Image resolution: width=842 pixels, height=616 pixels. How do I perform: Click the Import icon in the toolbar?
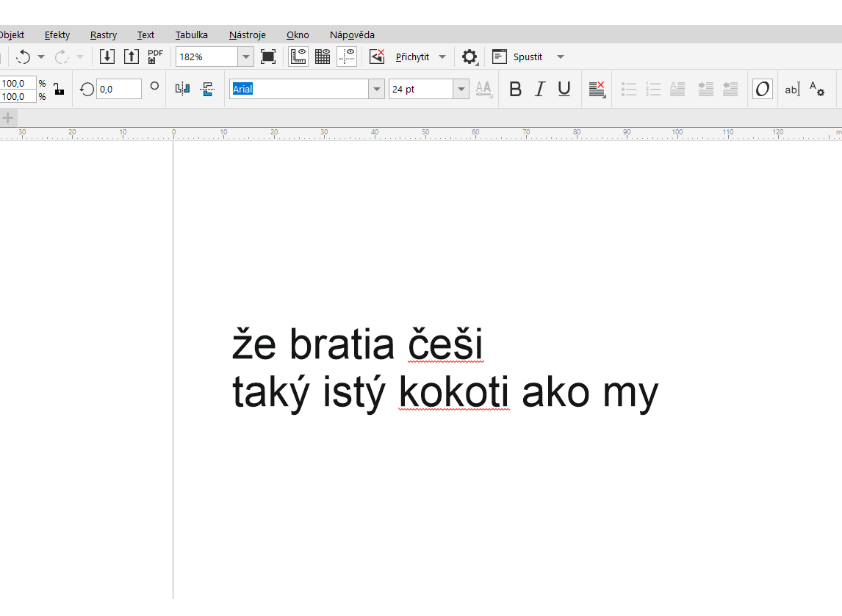click(x=107, y=57)
